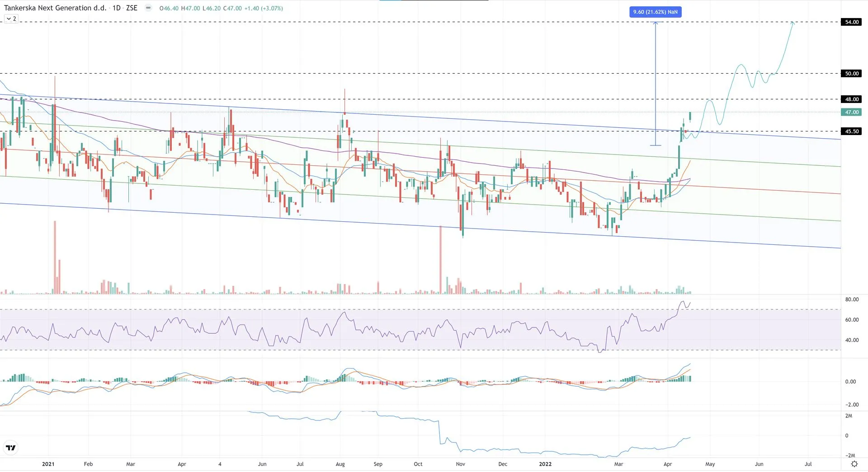This screenshot has width=868, height=472.
Task: Click the ZSE exchange label
Action: 132,8
